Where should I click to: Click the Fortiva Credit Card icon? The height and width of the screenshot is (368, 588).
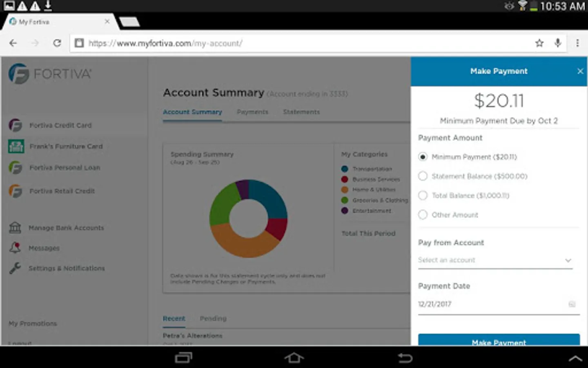click(16, 125)
